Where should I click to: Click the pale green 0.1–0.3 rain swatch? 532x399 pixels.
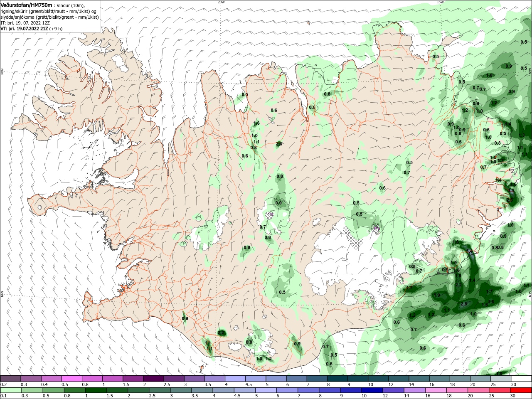(10, 390)
